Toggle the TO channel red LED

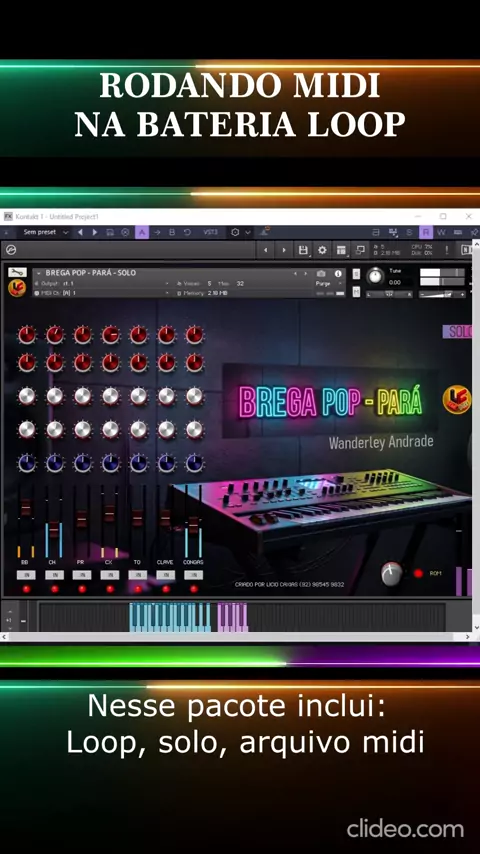click(x=138, y=589)
